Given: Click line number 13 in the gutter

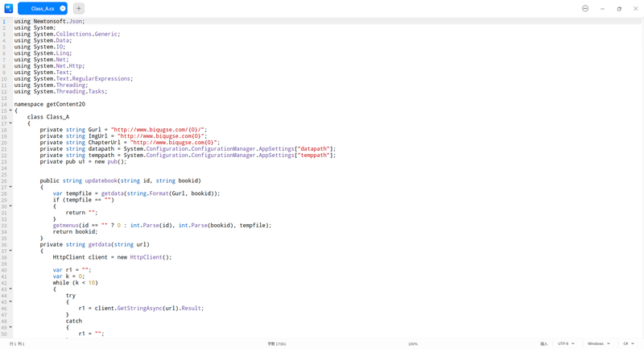Looking at the screenshot, I should (4, 98).
